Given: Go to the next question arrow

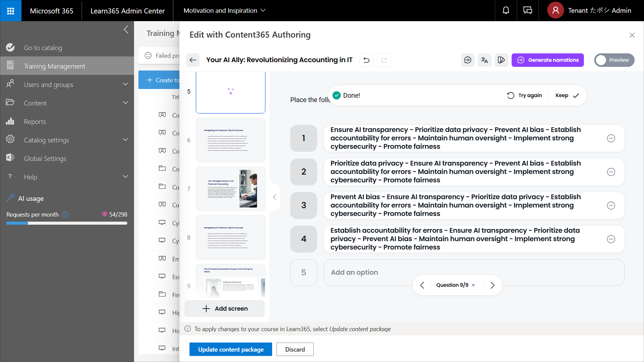Looking at the screenshot, I should 492,285.
